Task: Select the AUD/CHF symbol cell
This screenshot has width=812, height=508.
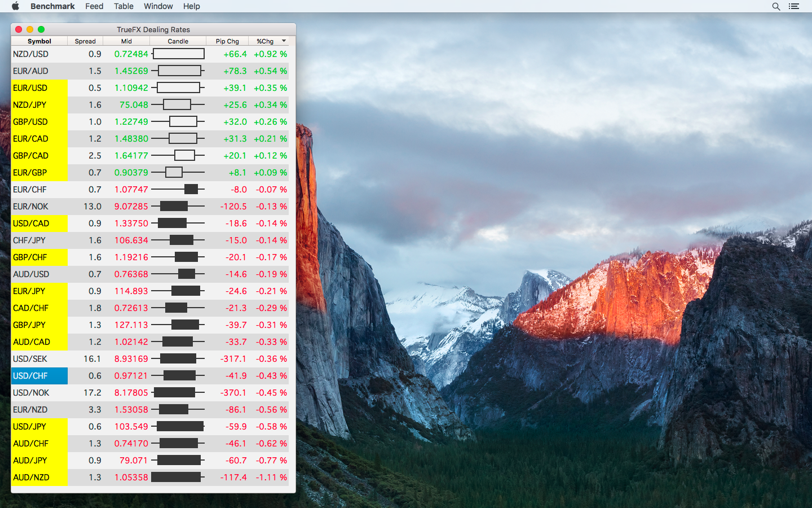Action: (39, 444)
